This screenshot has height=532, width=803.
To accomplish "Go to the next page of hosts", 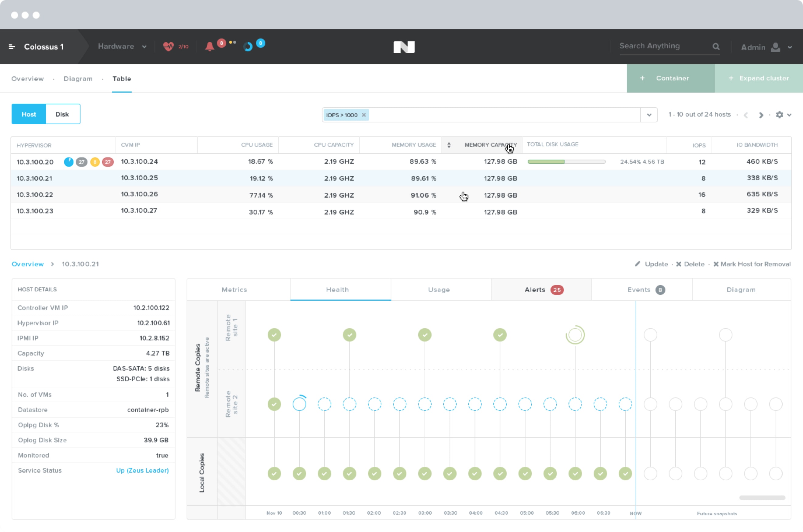I will click(x=761, y=115).
